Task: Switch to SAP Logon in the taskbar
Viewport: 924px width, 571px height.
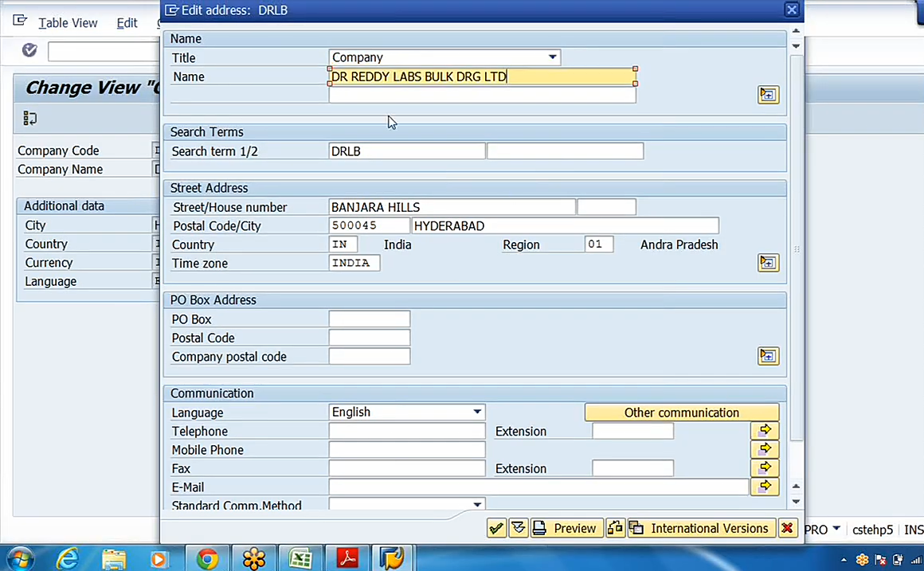Action: (392, 558)
